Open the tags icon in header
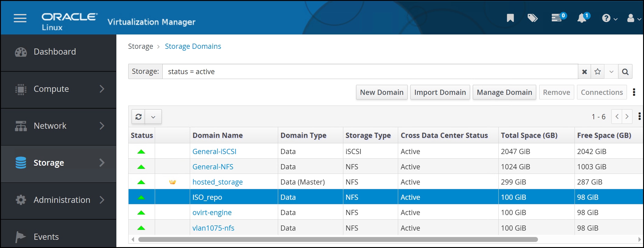 533,18
